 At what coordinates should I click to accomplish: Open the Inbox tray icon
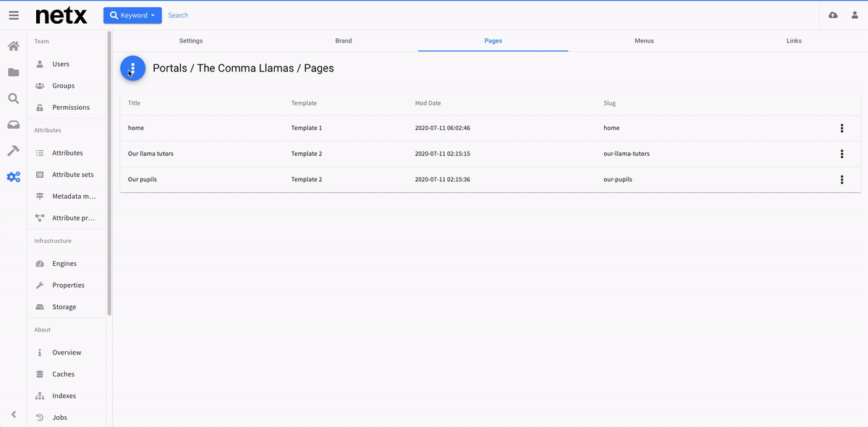(14, 124)
